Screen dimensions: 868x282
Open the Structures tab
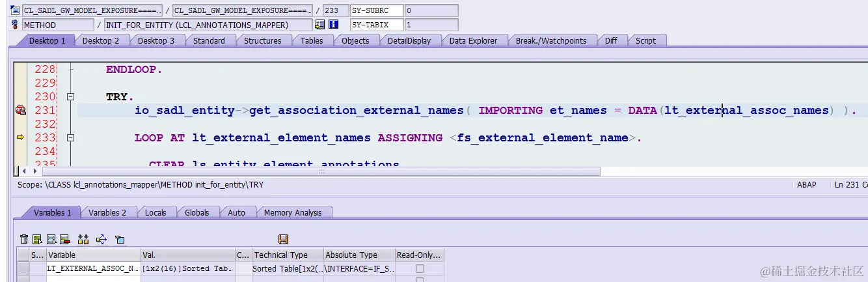pyautogui.click(x=263, y=40)
